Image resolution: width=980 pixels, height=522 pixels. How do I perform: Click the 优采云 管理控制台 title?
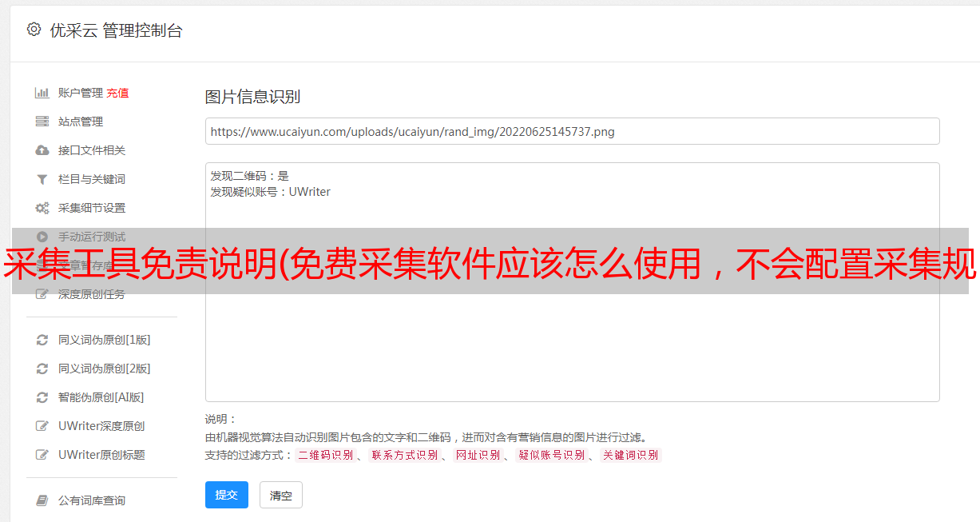pos(117,30)
